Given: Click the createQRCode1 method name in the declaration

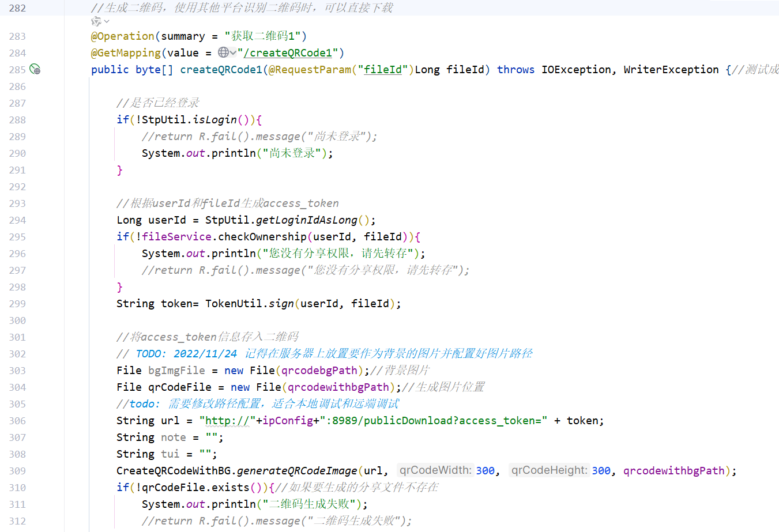Looking at the screenshot, I should click(221, 69).
